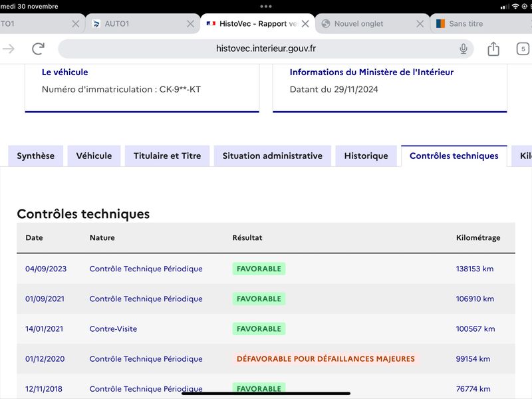Viewport: 532px width, 399px height.
Task: Close the Nouvel onglet tab
Action: pos(420,24)
